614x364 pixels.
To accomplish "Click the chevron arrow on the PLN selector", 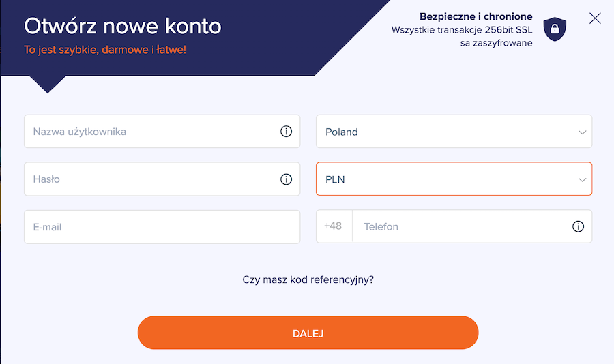I will click(583, 180).
